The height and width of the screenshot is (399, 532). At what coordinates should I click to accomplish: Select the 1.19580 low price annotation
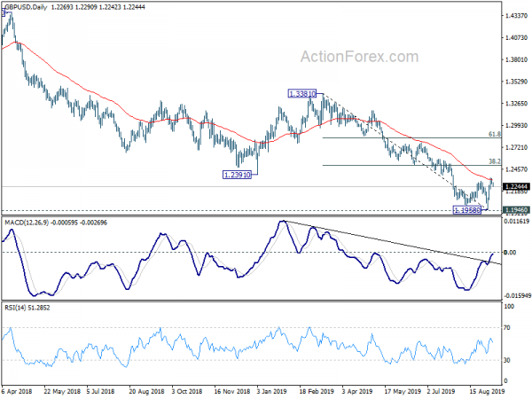pos(467,210)
